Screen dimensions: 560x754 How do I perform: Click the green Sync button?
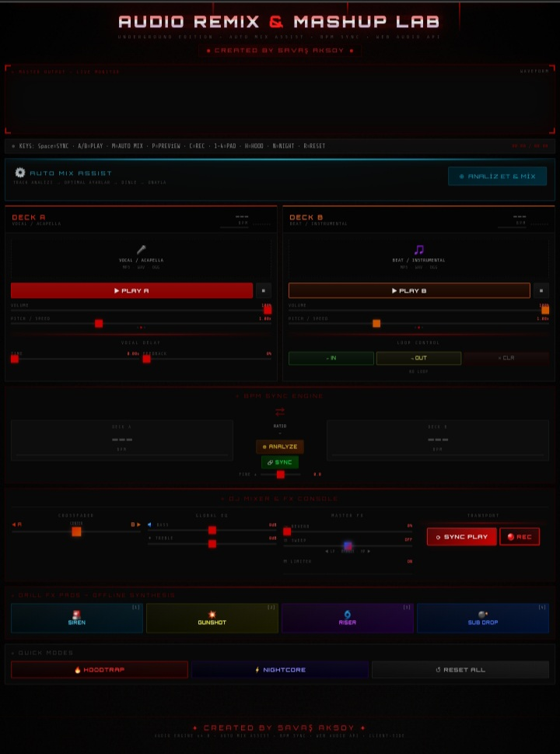tap(280, 462)
